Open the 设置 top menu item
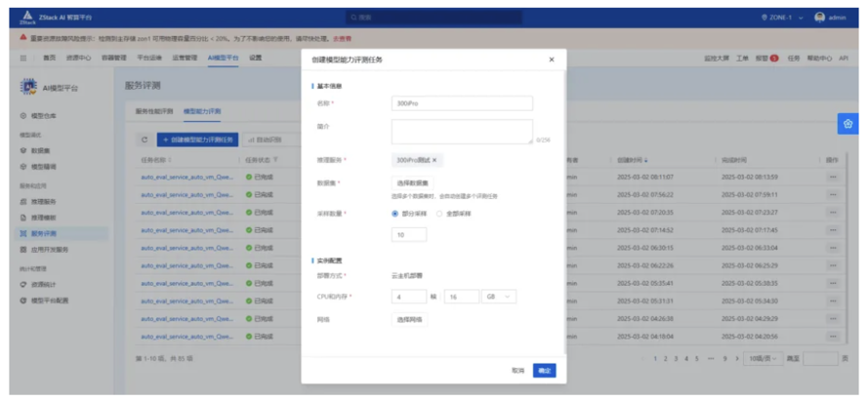The image size is (868, 401). (255, 59)
